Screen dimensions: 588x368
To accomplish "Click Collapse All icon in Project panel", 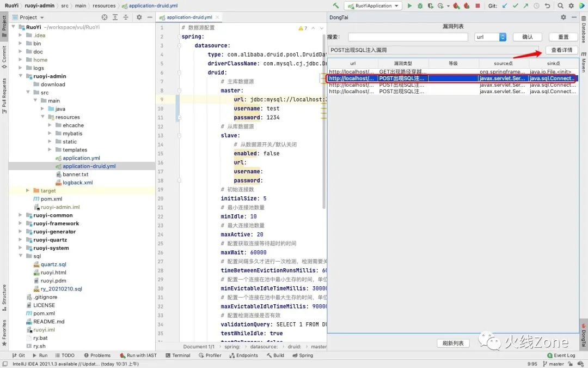I will (126, 17).
